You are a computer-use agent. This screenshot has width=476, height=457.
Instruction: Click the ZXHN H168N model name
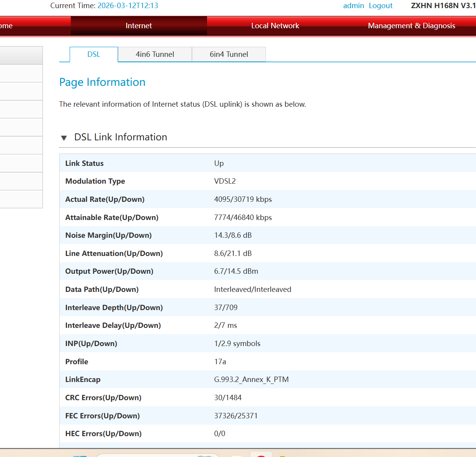coord(443,5)
